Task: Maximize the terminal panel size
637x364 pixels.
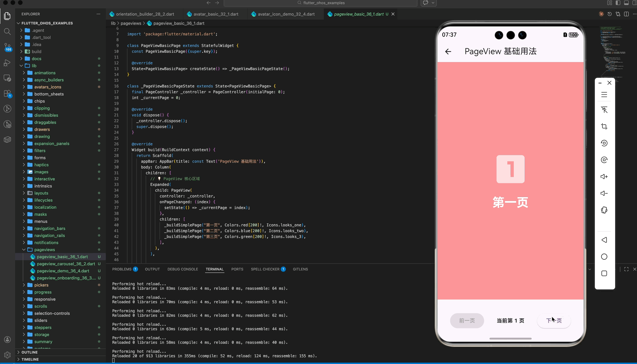Action: (626, 269)
